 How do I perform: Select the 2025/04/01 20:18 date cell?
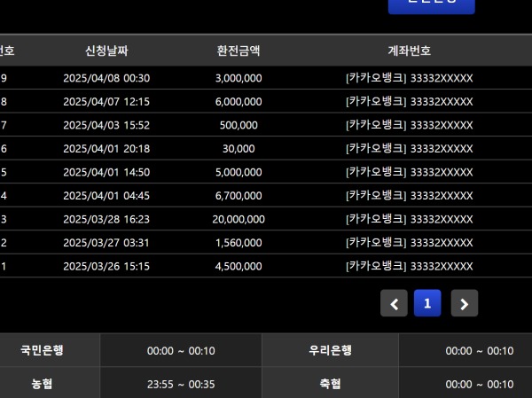point(106,149)
